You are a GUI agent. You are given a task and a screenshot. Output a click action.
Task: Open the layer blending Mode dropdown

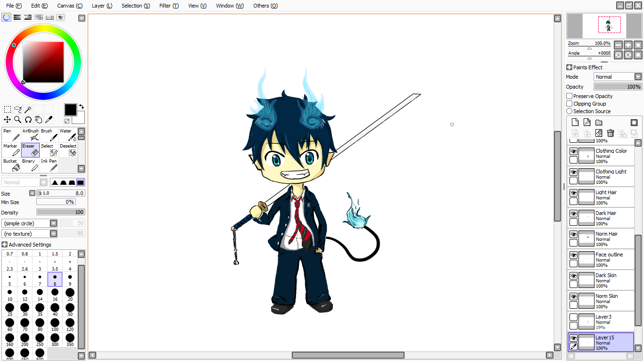coord(618,77)
